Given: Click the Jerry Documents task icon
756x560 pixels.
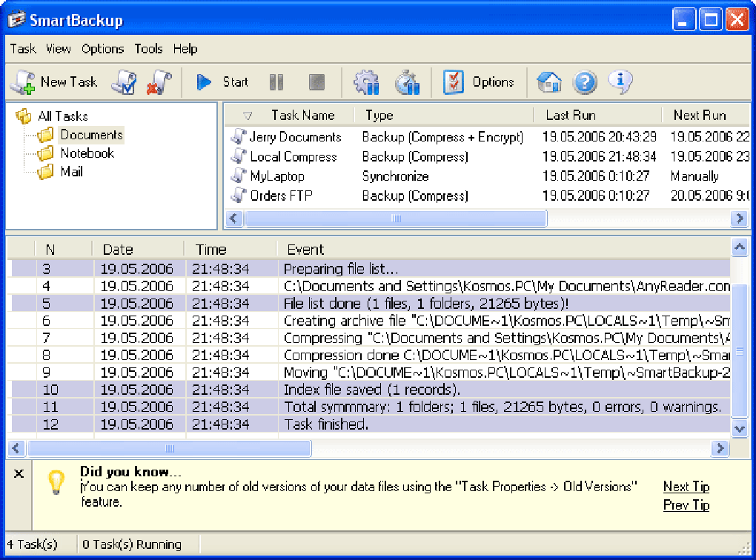Looking at the screenshot, I should pos(238,137).
